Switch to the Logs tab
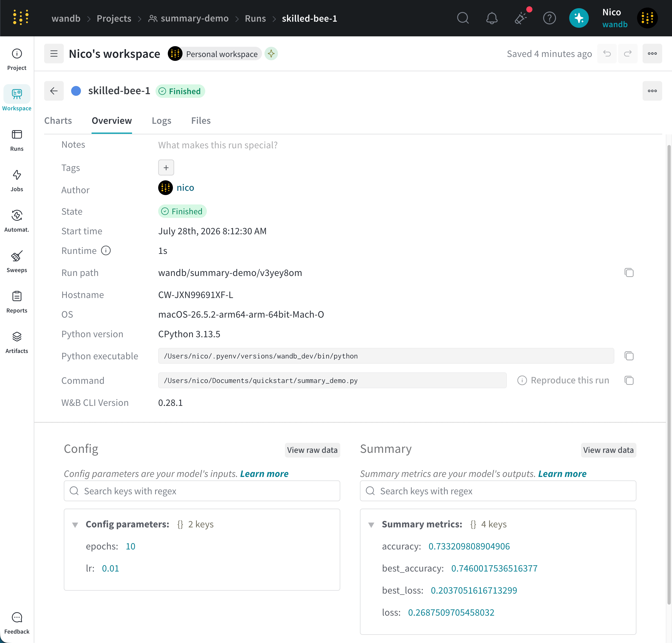 [x=161, y=121]
